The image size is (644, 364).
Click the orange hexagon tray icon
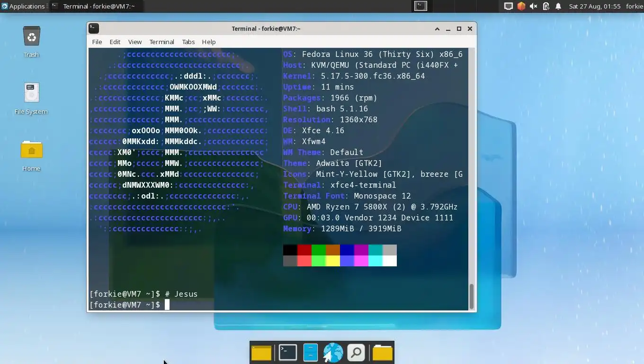coord(521,6)
